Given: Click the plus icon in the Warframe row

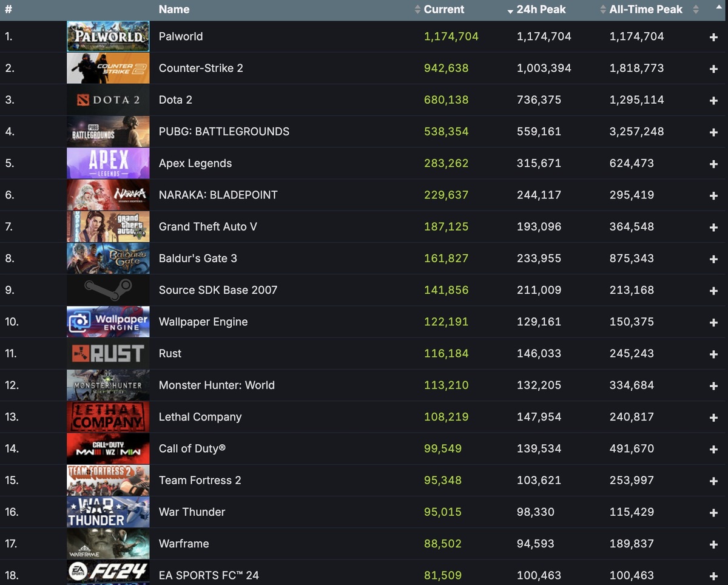Looking at the screenshot, I should [x=713, y=544].
